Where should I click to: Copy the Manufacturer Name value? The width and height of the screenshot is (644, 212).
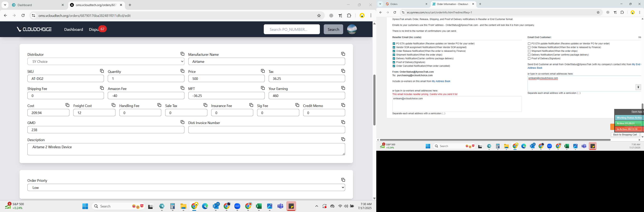343,54
